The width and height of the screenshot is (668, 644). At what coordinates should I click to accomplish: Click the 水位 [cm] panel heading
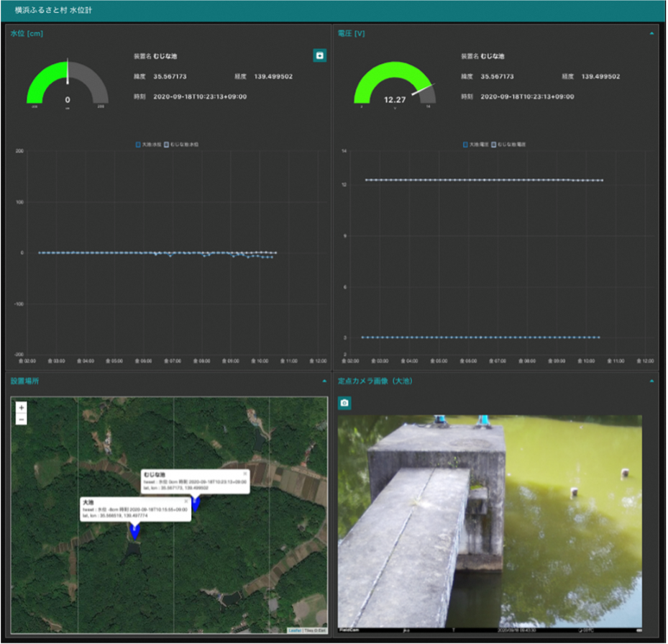pos(27,33)
